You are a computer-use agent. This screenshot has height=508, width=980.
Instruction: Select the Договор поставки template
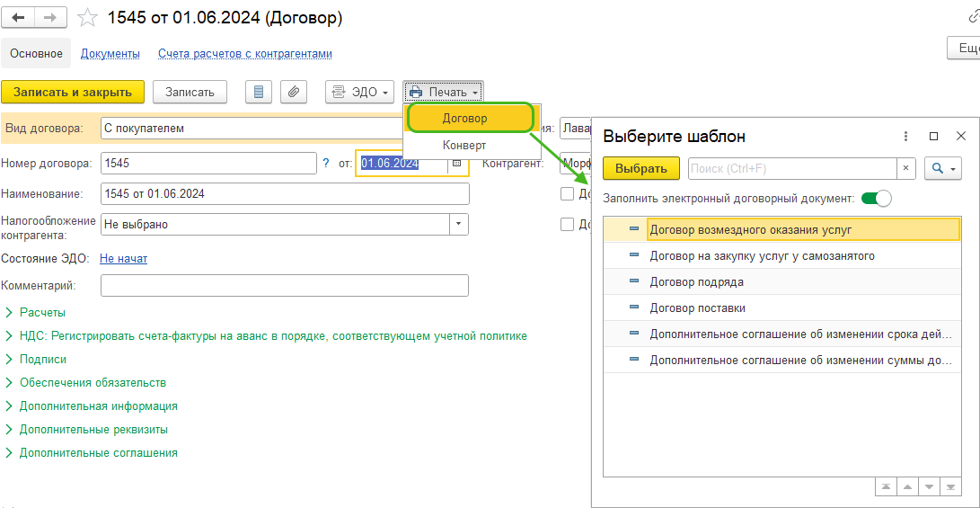[697, 308]
